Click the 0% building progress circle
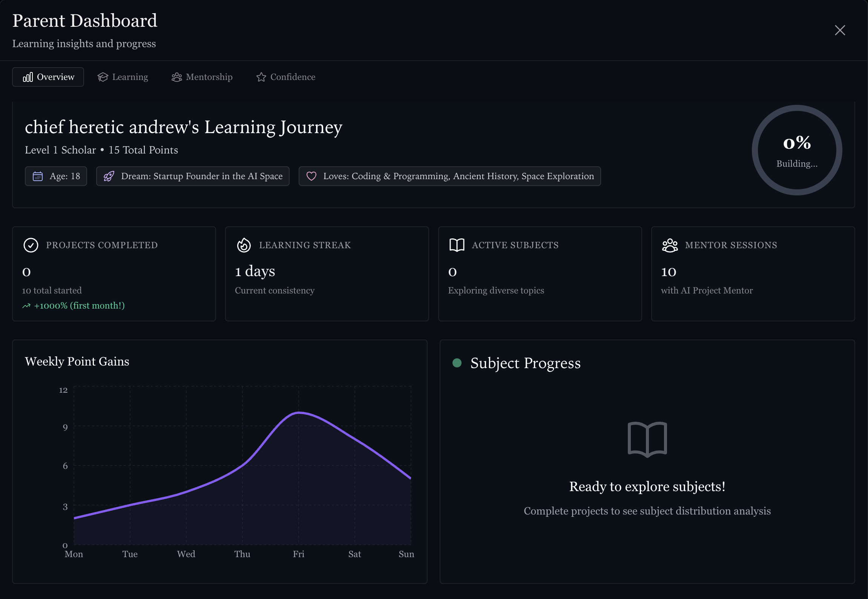 pos(796,150)
